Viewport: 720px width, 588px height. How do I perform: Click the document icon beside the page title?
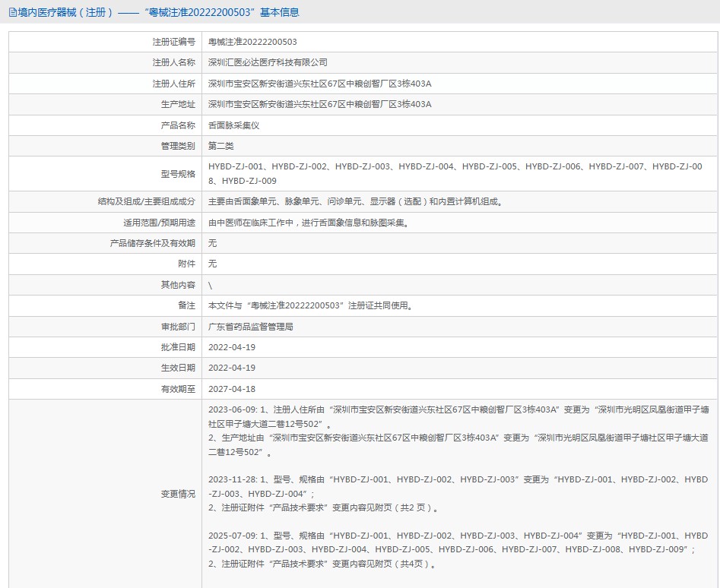click(x=12, y=12)
